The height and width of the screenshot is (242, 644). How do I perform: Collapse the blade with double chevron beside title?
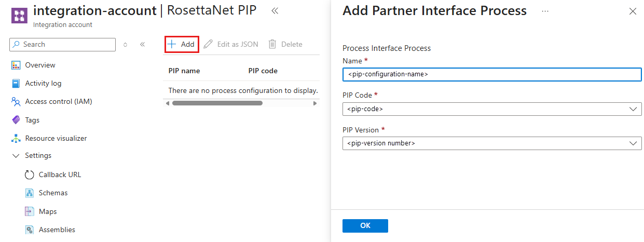(x=275, y=11)
